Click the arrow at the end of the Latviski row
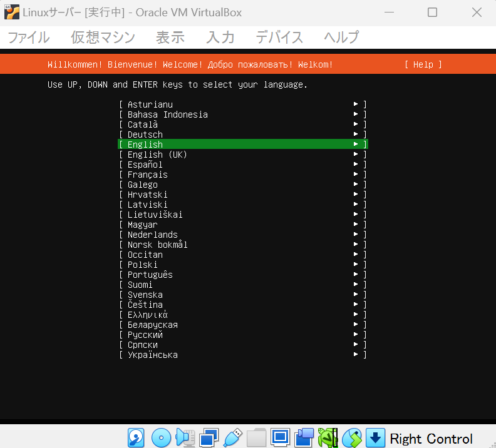496x448 pixels. click(356, 205)
